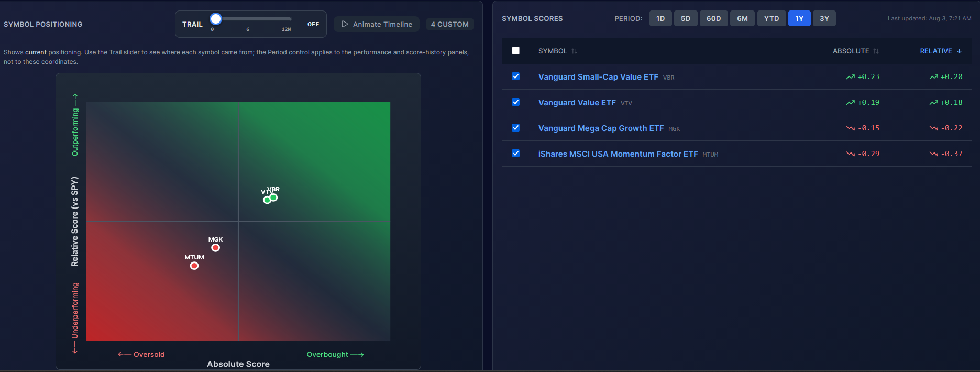Click the -0.15 absolute score value
The height and width of the screenshot is (372, 980).
tap(868, 128)
